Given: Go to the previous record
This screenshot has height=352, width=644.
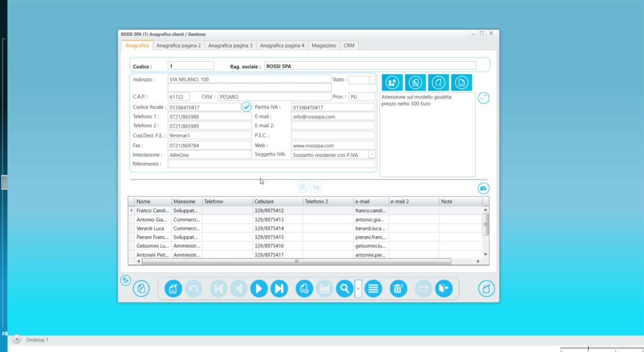Looking at the screenshot, I should pyautogui.click(x=239, y=289).
